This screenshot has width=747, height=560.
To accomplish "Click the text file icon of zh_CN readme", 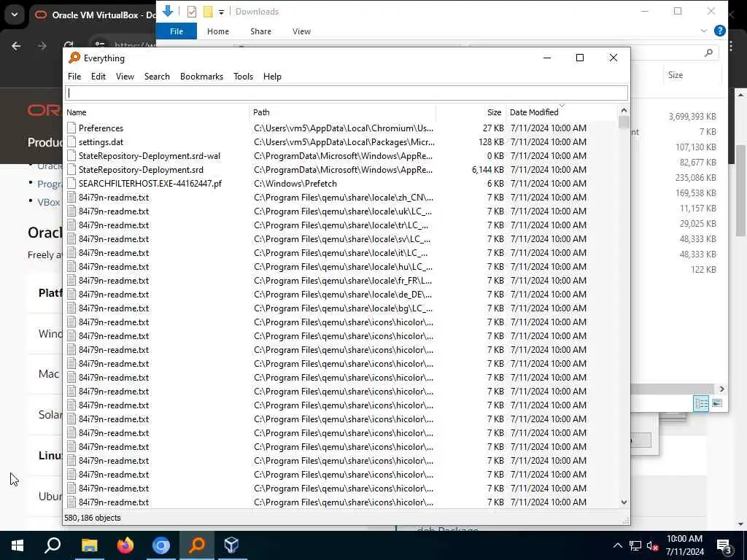I will tap(71, 197).
